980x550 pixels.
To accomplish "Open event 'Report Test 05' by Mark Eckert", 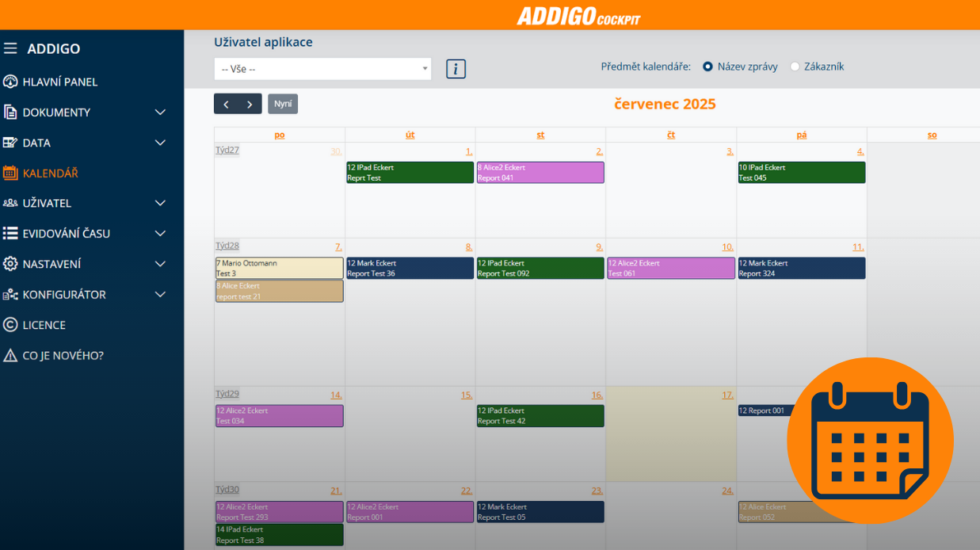I will pos(540,512).
